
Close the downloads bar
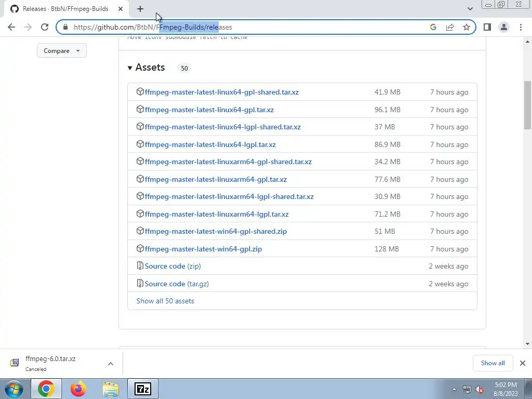coord(523,363)
